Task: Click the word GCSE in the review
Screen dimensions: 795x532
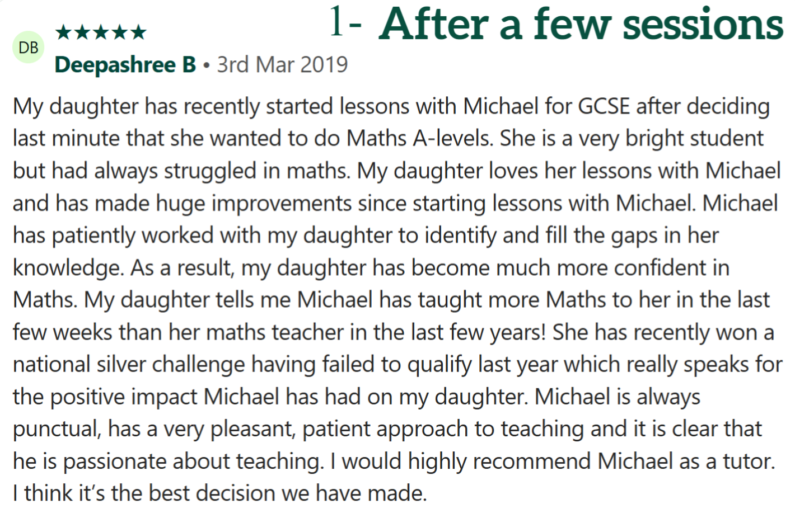Action: coord(604,106)
